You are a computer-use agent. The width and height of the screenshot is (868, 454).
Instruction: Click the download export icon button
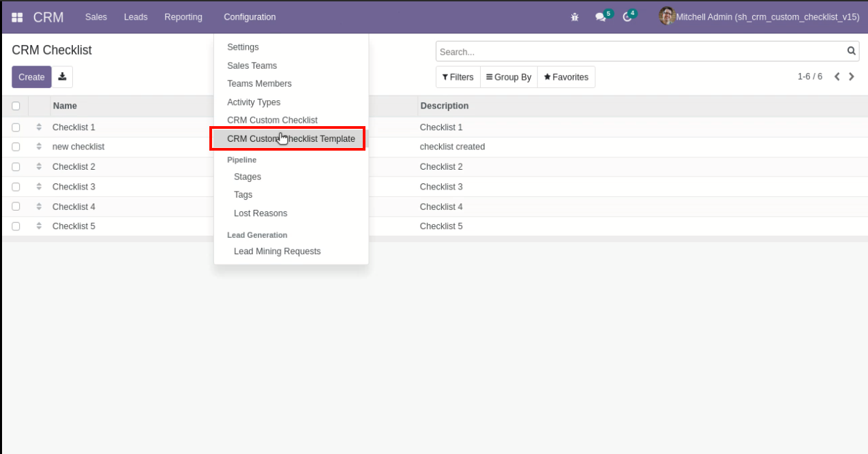(x=62, y=77)
